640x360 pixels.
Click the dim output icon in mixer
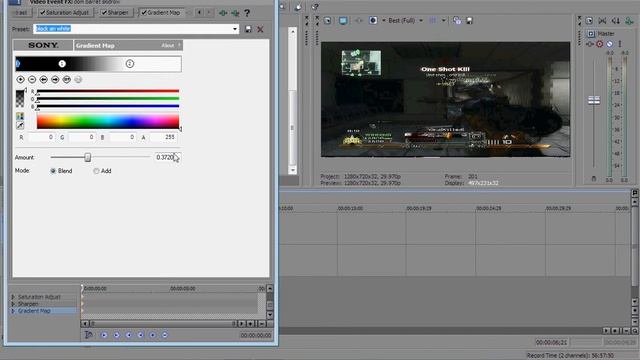pos(616,20)
